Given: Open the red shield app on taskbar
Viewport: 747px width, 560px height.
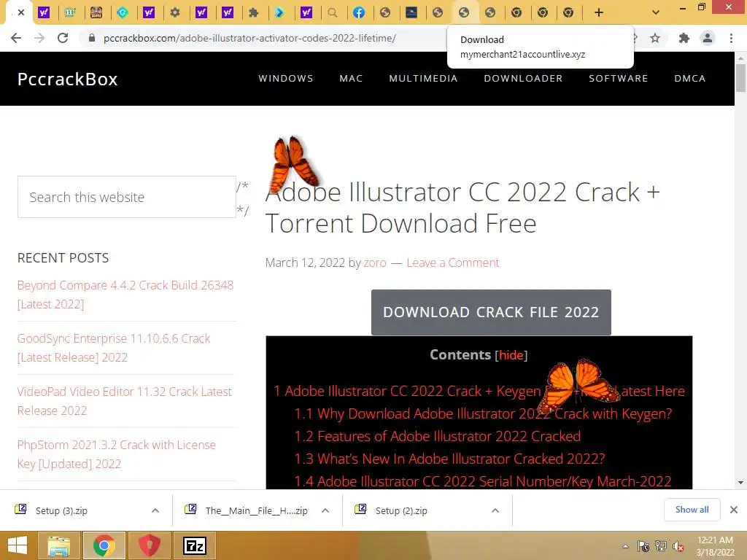Looking at the screenshot, I should (149, 545).
